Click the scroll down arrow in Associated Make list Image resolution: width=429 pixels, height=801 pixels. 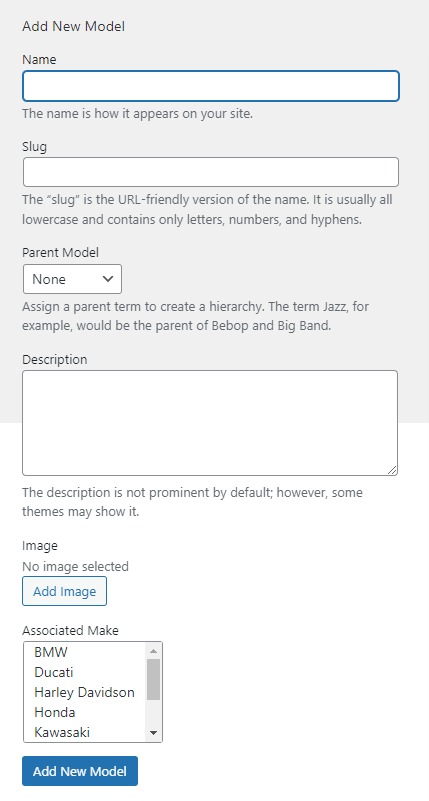pyautogui.click(x=153, y=733)
